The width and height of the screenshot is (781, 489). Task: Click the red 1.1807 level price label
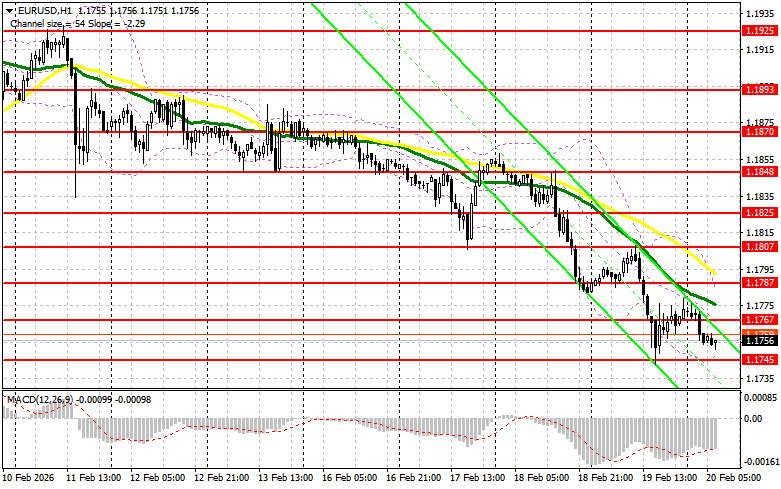click(760, 247)
